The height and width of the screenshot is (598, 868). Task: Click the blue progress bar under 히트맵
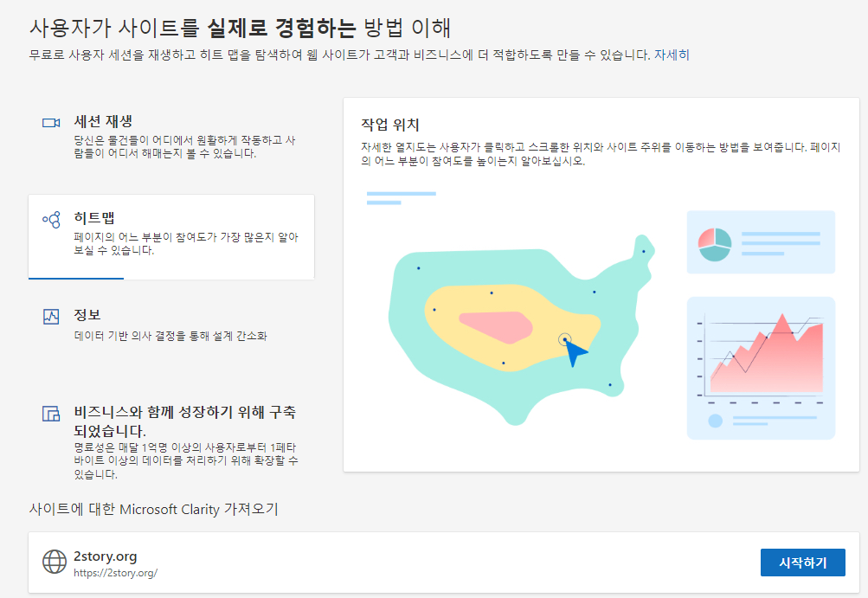pyautogui.click(x=75, y=279)
